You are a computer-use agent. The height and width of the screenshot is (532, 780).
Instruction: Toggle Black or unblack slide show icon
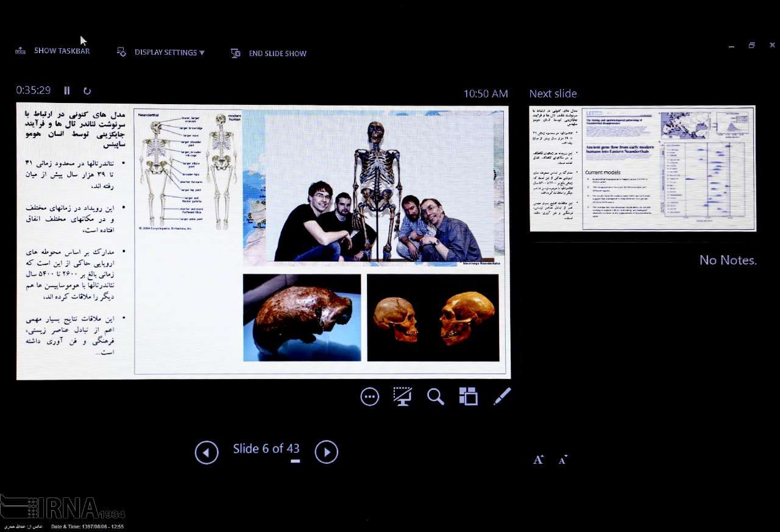click(x=402, y=397)
